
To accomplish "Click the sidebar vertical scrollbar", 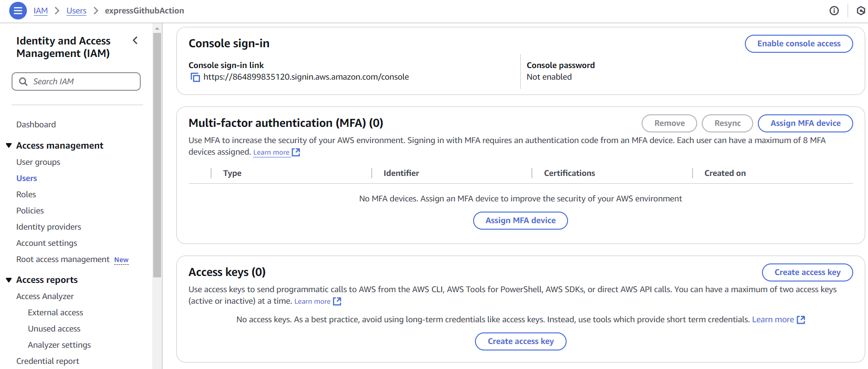I will [x=157, y=153].
